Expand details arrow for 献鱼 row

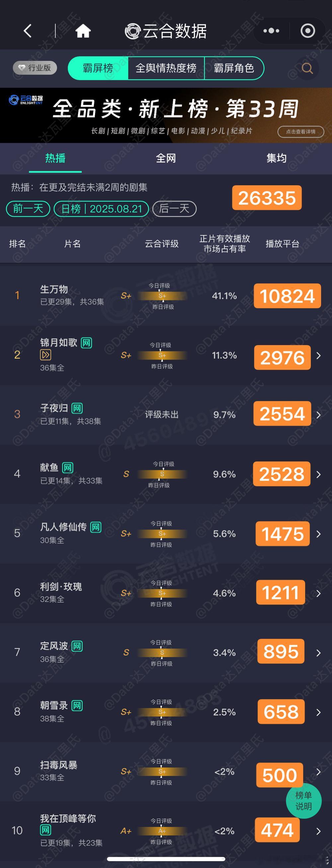coord(318,474)
